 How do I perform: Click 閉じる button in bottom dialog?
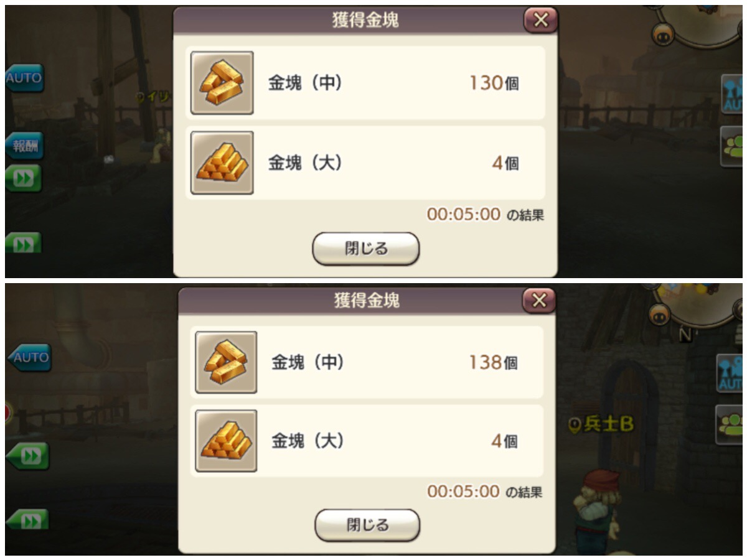click(367, 525)
